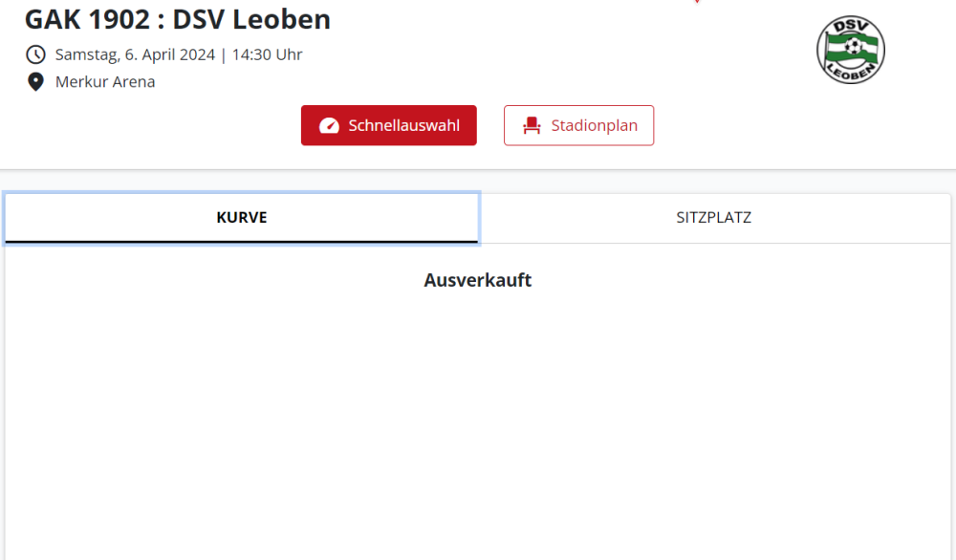Click the gray divider strip above the tabs
Screen dimensions: 956x560
click(477, 182)
